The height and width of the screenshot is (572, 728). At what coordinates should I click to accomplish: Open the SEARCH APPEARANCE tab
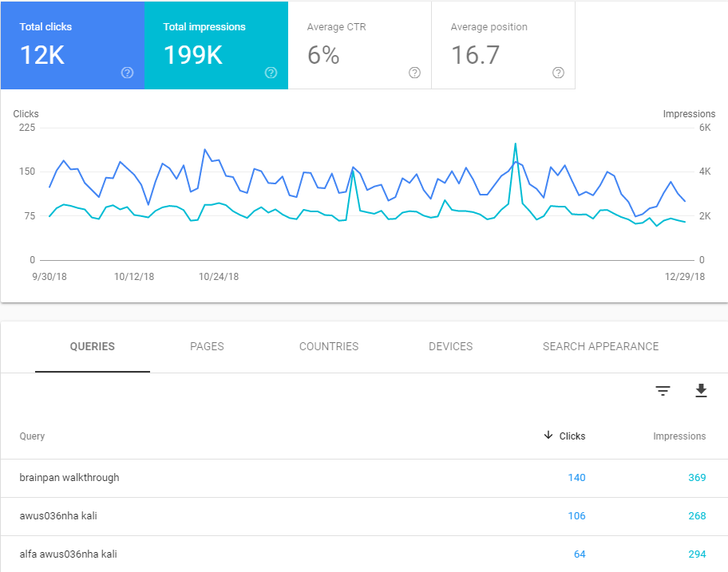[601, 346]
